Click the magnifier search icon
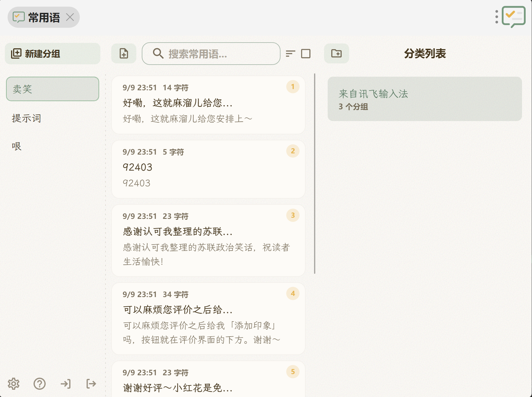 pos(158,53)
